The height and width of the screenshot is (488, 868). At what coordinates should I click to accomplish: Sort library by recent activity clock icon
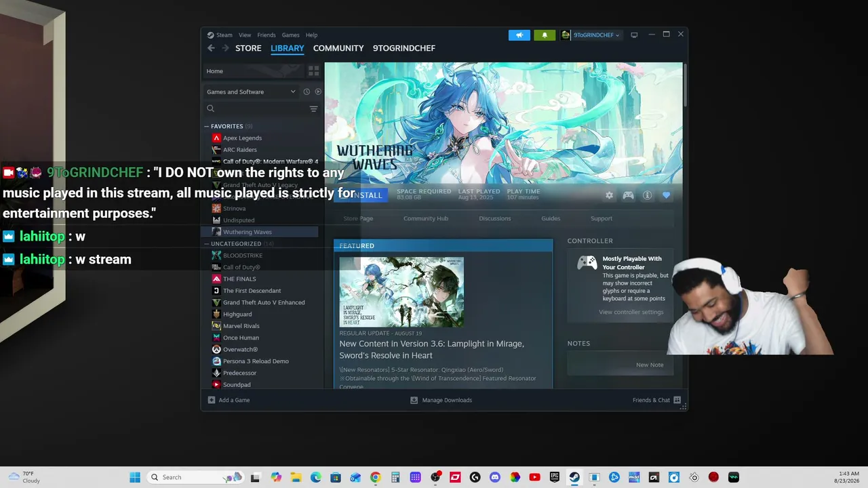tap(307, 91)
